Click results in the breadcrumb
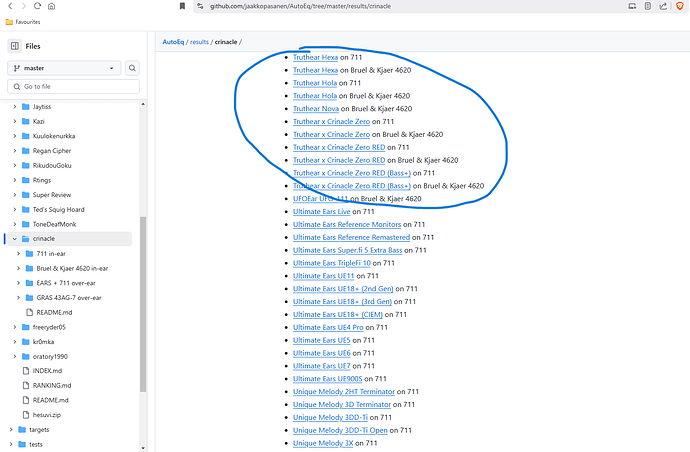690x452 pixels. pos(199,42)
